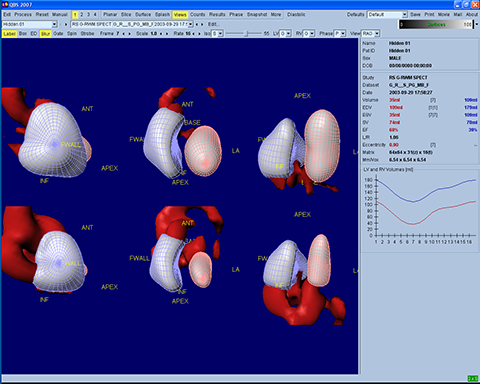Click the Print button

429,15
